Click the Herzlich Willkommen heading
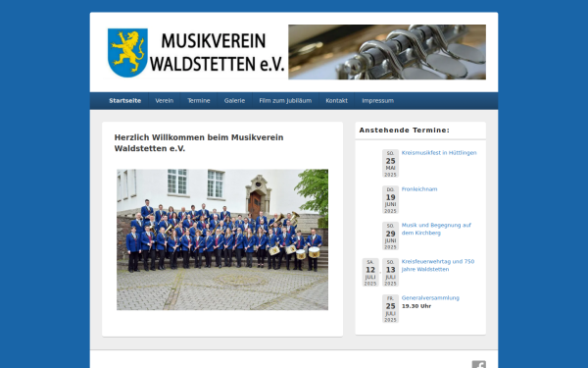Viewport: 588px width, 368px height. 199,143
